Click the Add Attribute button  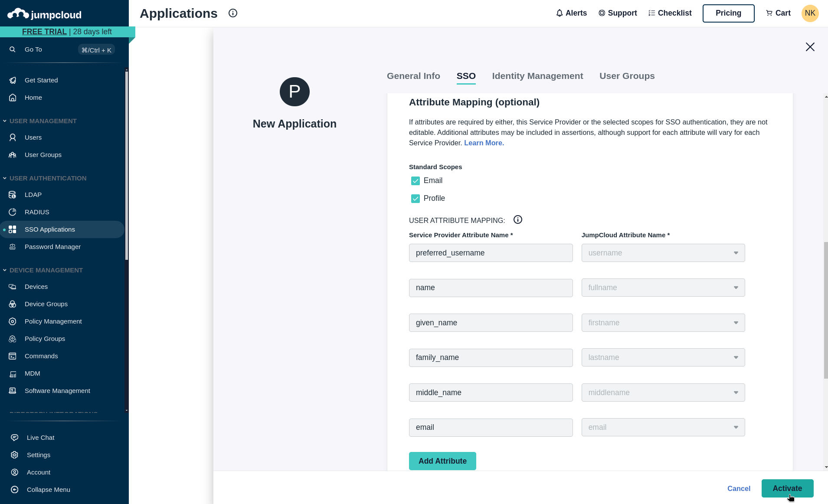point(442,461)
